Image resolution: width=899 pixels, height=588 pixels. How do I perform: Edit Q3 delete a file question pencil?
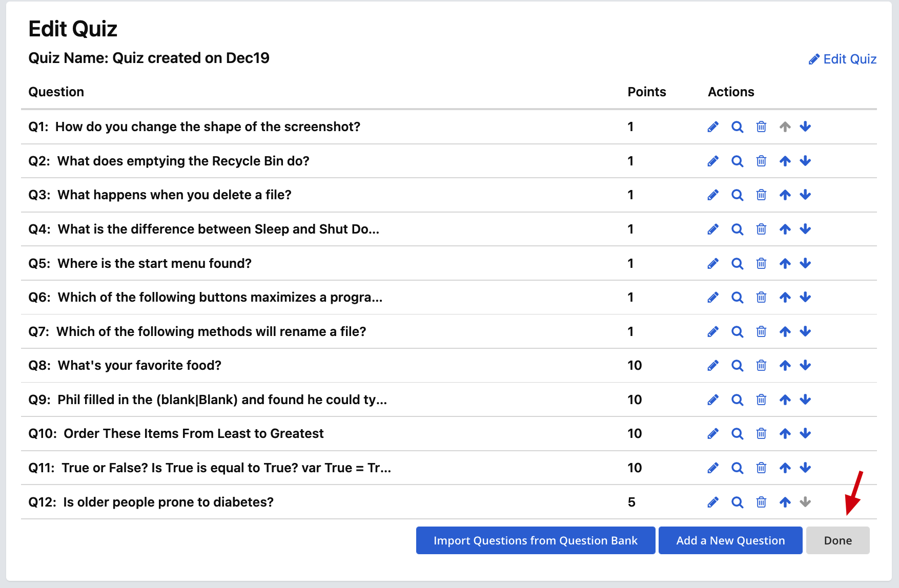(713, 195)
